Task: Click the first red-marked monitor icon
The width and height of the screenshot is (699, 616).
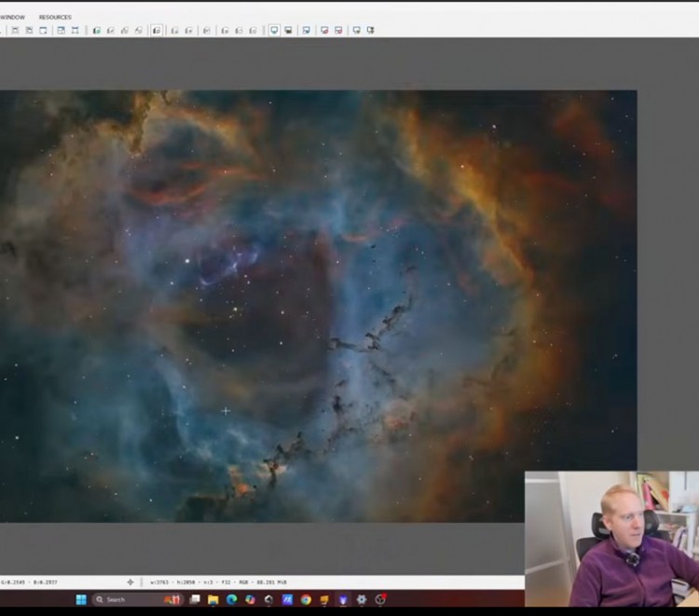Action: click(324, 31)
